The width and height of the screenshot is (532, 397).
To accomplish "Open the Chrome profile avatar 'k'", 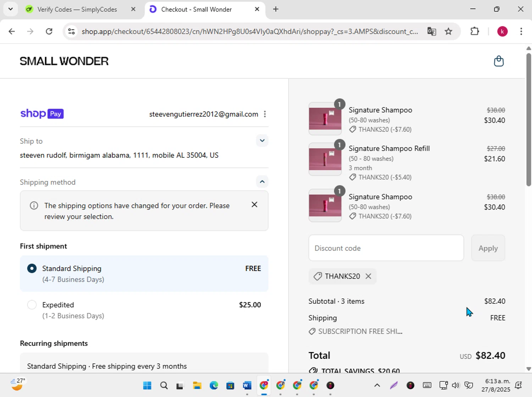I will 502,31.
